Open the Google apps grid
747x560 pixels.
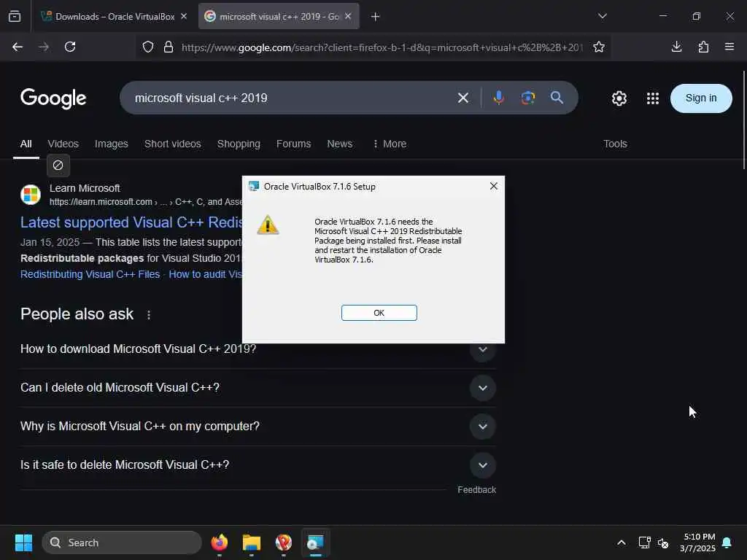(x=653, y=98)
